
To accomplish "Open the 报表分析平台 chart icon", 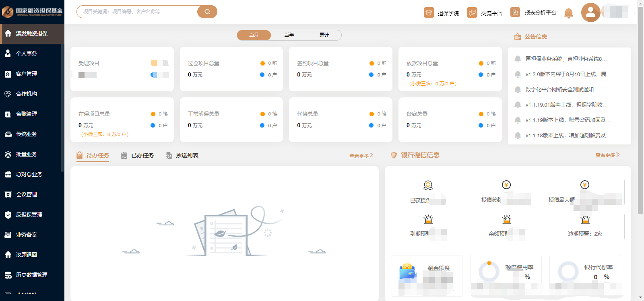I will [x=515, y=12].
